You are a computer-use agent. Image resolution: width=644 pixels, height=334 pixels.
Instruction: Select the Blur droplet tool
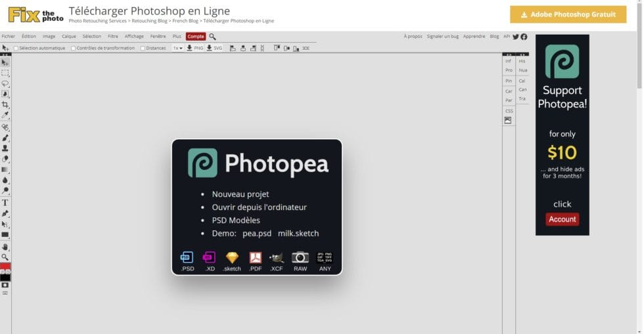click(x=5, y=180)
